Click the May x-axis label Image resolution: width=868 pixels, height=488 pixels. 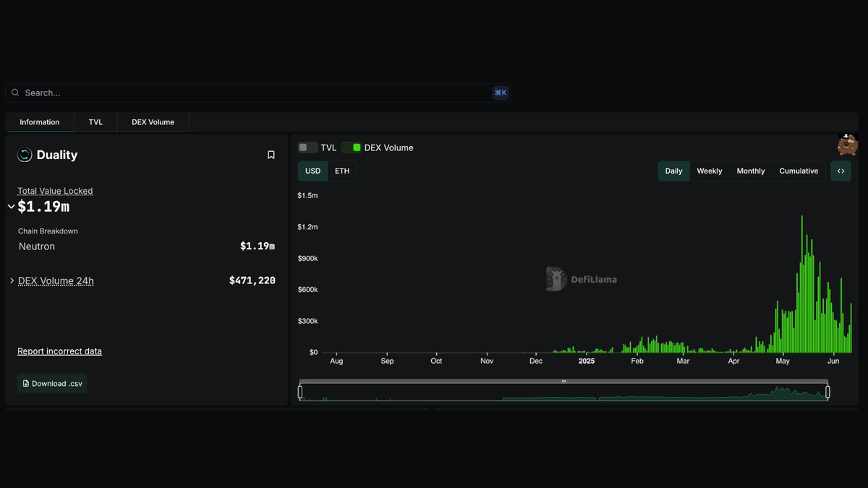tap(783, 361)
